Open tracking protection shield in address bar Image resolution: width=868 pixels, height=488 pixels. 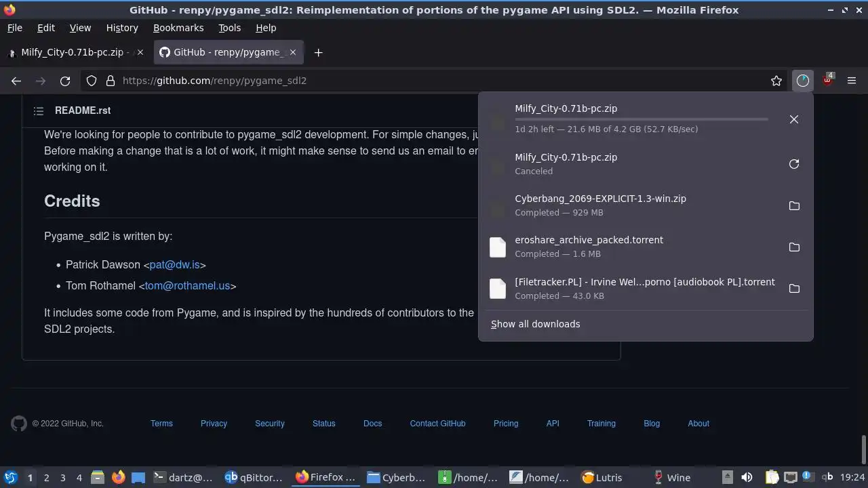pos(92,81)
